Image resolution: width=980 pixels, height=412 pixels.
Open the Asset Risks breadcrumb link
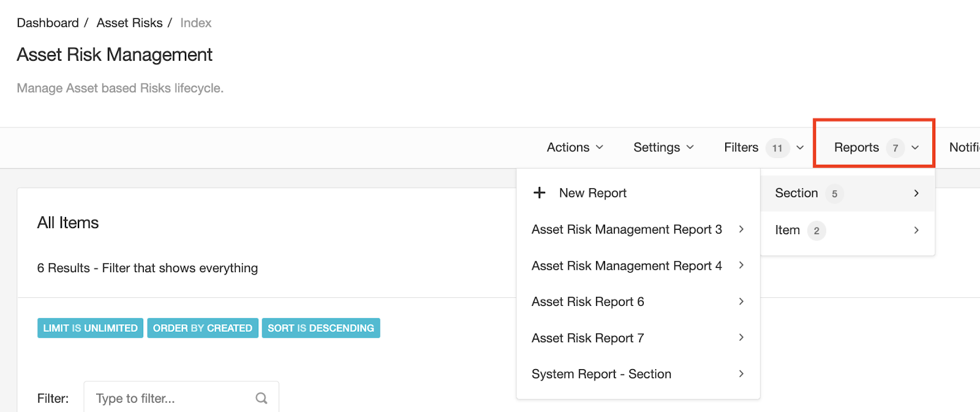pyautogui.click(x=129, y=23)
